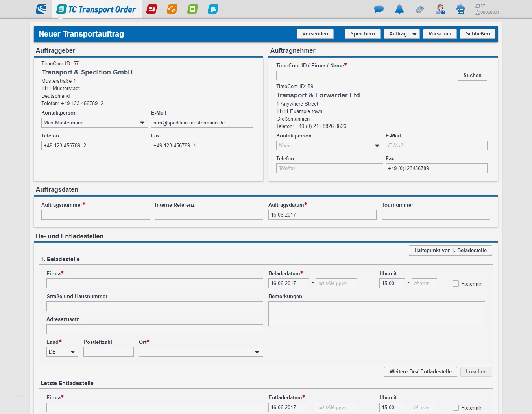
Task: Tick Fixtermin checkbox for Letzte Entladestelle
Action: pyautogui.click(x=456, y=408)
